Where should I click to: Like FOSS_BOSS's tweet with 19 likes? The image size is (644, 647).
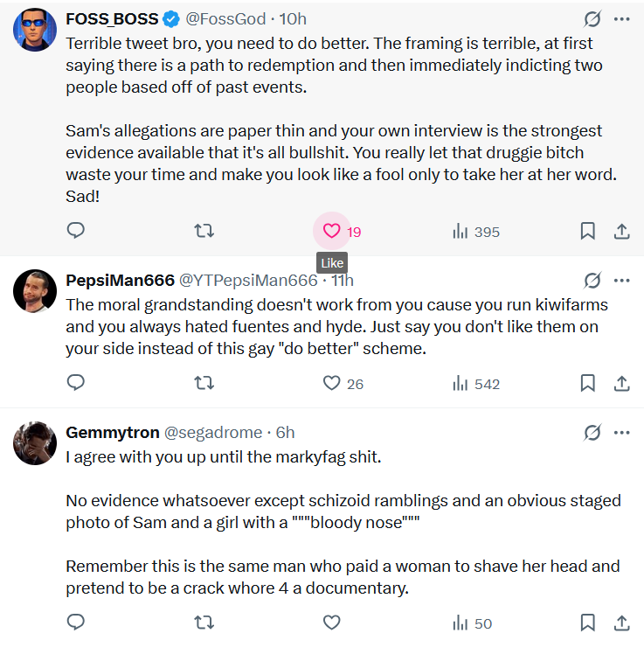coord(332,232)
